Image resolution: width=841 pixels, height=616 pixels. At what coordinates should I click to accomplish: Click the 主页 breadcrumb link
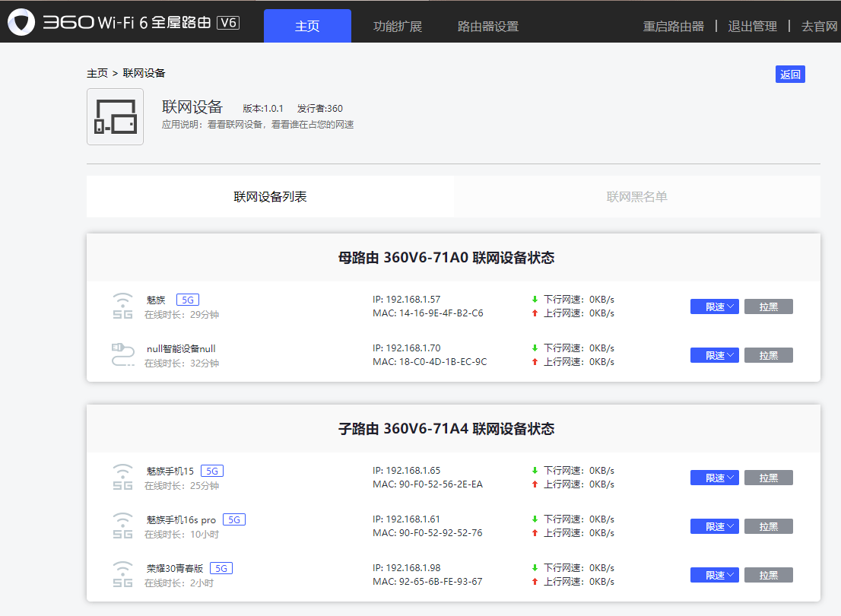97,73
